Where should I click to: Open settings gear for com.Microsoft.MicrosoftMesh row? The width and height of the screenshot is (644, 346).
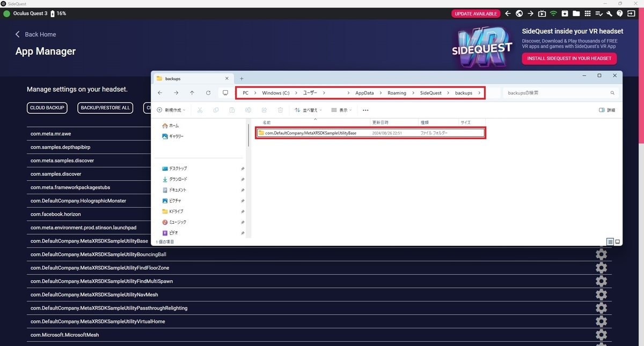coord(601,335)
